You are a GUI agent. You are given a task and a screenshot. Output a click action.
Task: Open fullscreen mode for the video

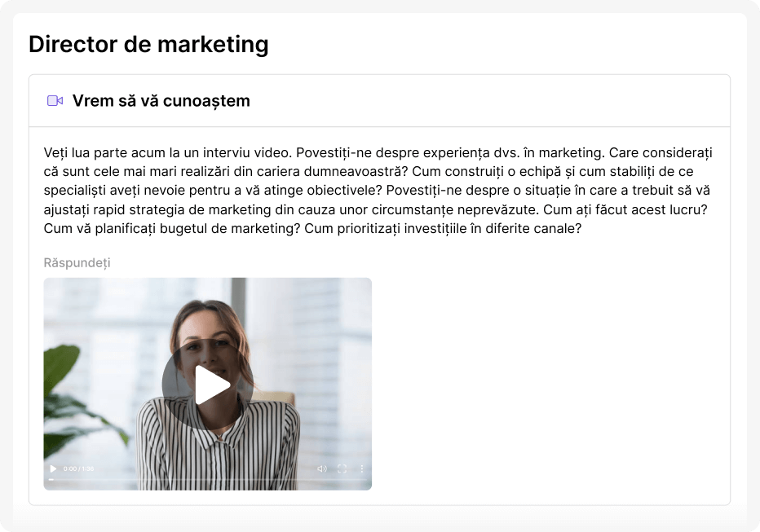(x=342, y=468)
